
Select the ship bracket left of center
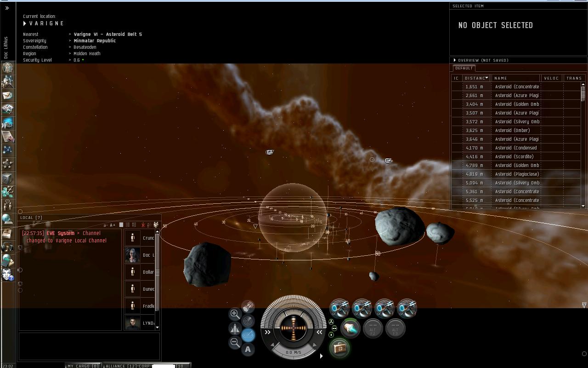270,152
